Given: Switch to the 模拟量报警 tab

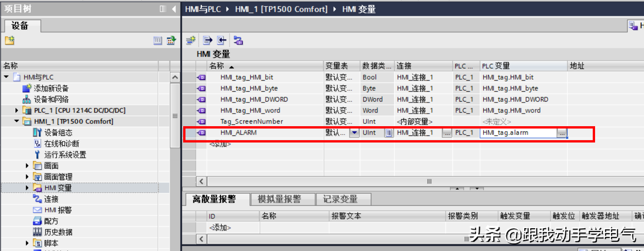Looking at the screenshot, I should click(x=279, y=199).
